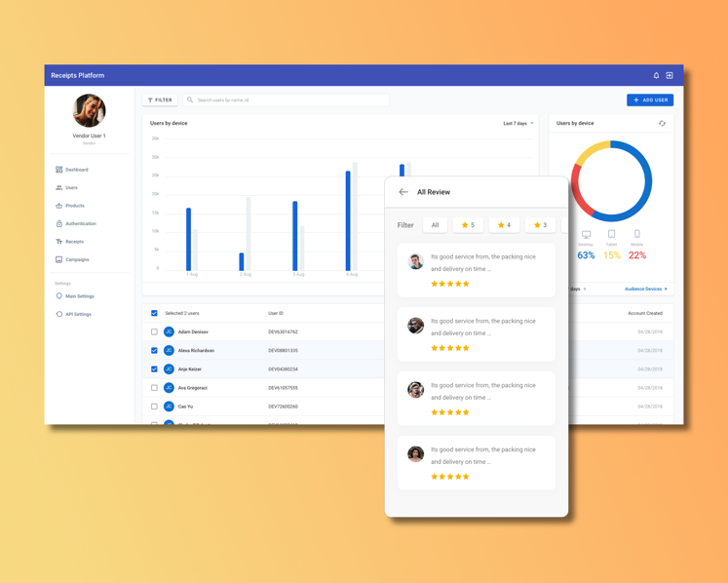
Task: Click the Campaigns sidebar icon
Action: pos(59,259)
